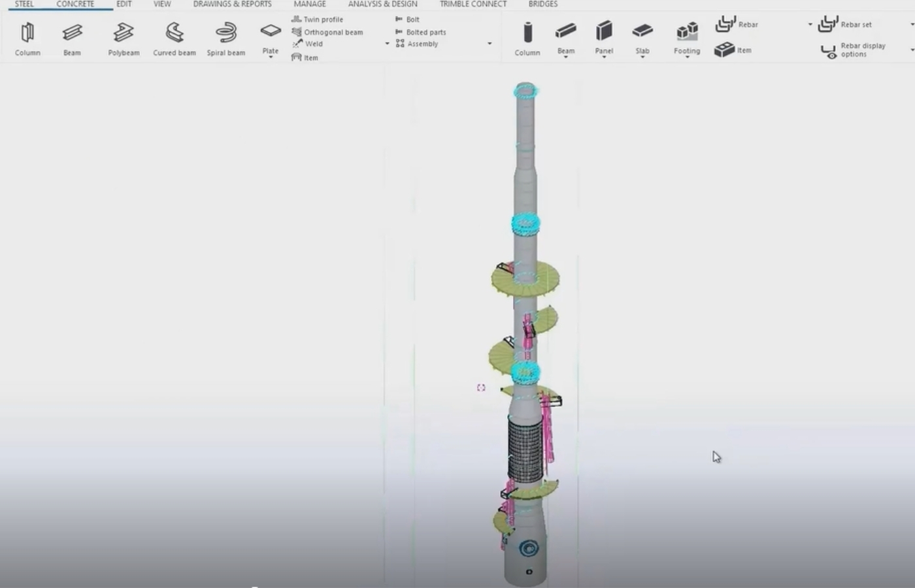
Task: Choose the concrete Panel tool
Action: [604, 36]
